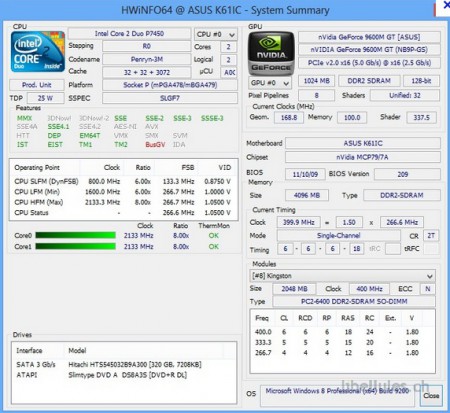450x413 pixels.
Task: Click the Windows 8 Professional OS field
Action: click(337, 396)
